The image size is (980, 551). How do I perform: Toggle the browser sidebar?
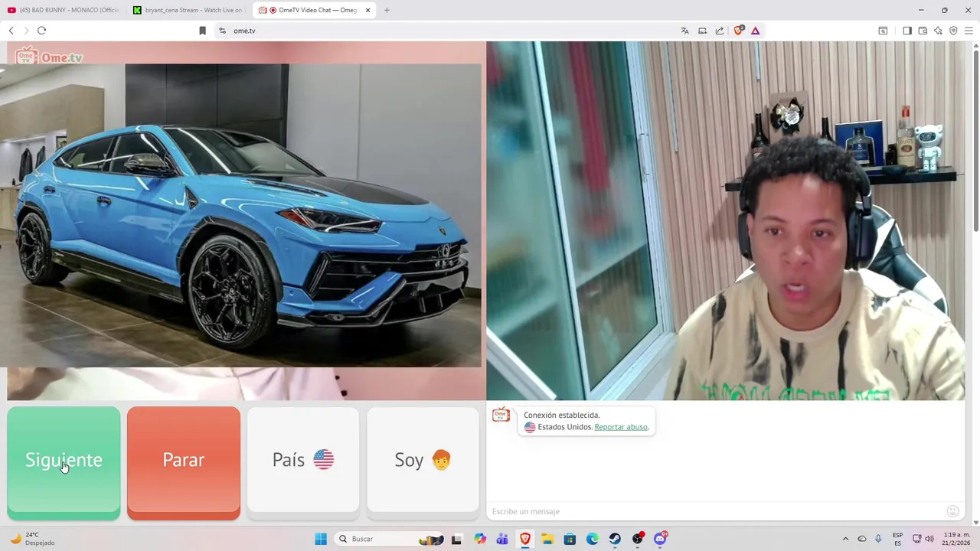point(906,31)
